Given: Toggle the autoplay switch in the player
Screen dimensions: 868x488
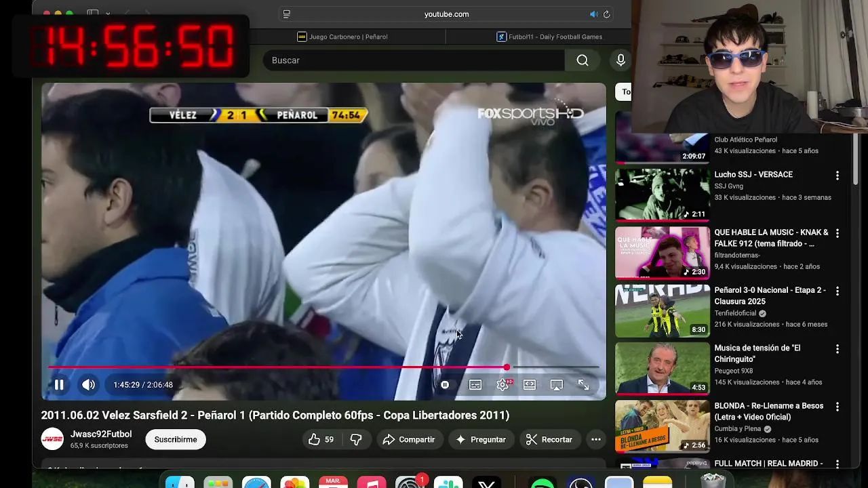Looking at the screenshot, I should [445, 384].
